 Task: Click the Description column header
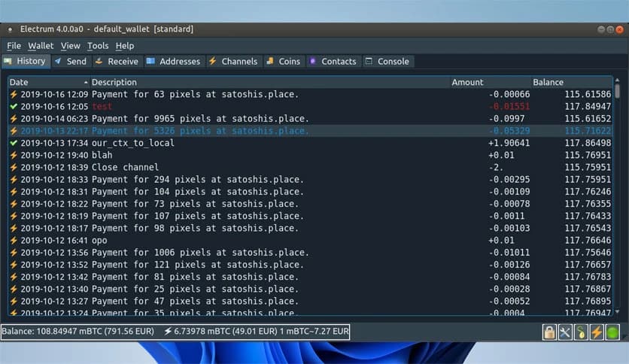coord(270,82)
